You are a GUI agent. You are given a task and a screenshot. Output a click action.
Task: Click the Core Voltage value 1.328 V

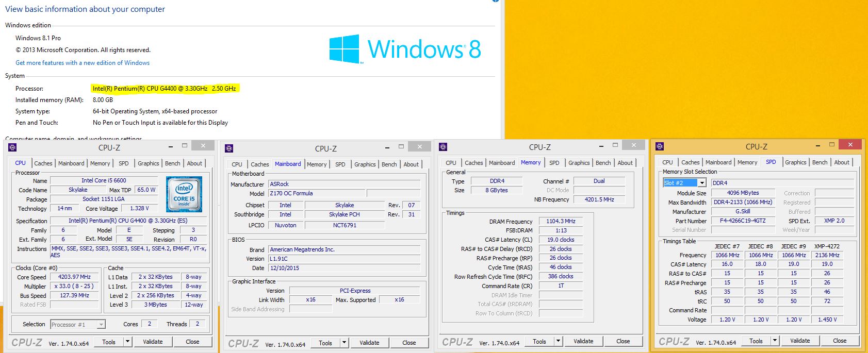click(x=139, y=208)
